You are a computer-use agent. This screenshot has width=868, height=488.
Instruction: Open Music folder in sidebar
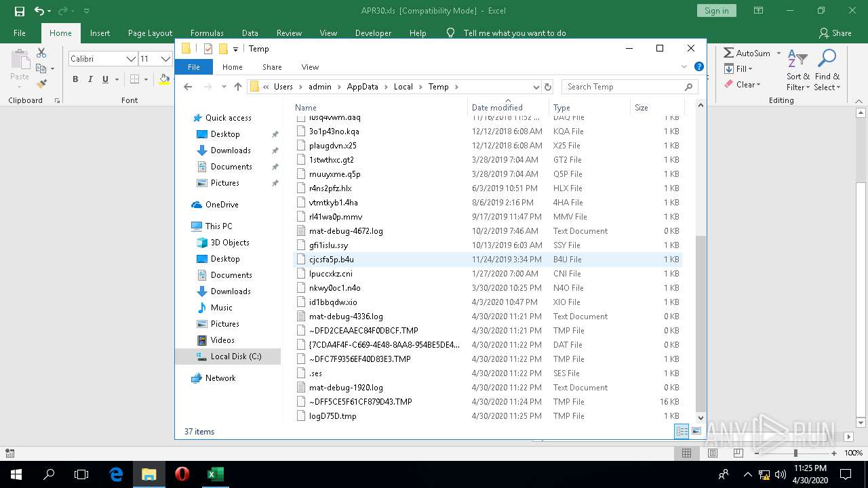(221, 308)
